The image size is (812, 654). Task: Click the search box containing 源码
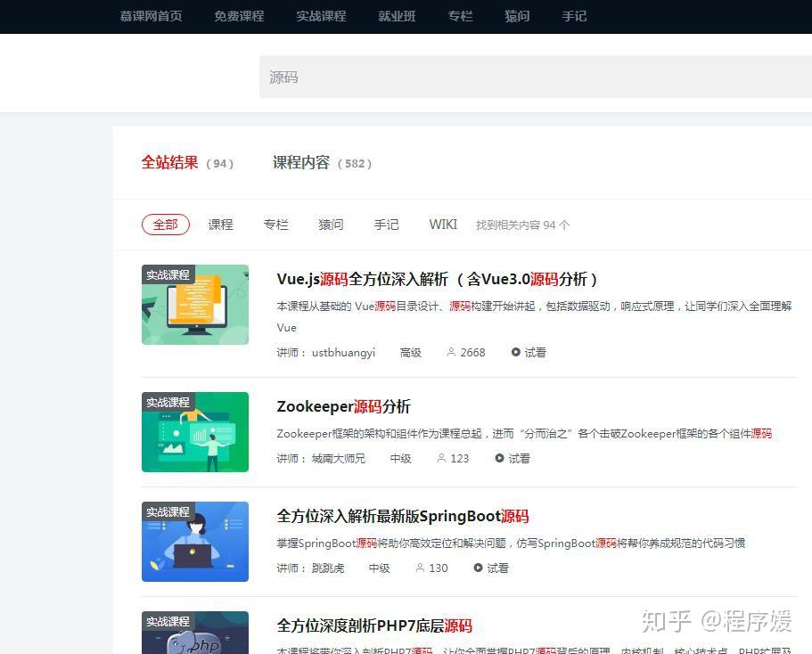click(x=536, y=77)
